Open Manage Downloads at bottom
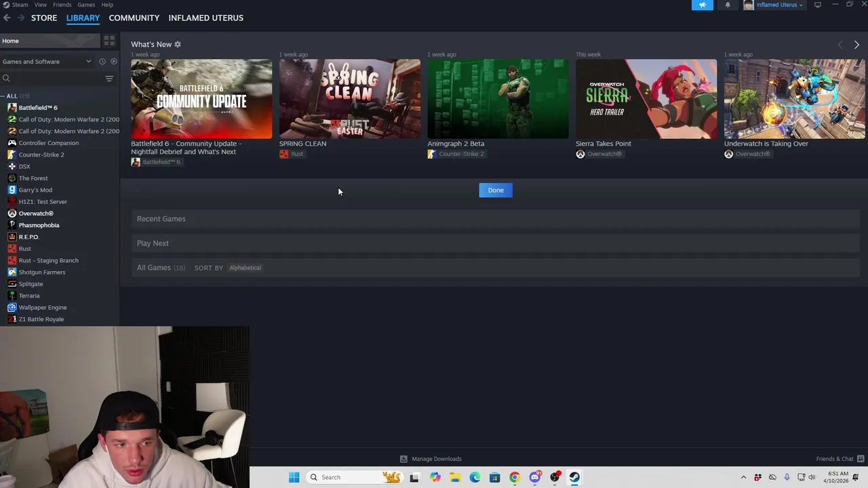 tap(431, 459)
